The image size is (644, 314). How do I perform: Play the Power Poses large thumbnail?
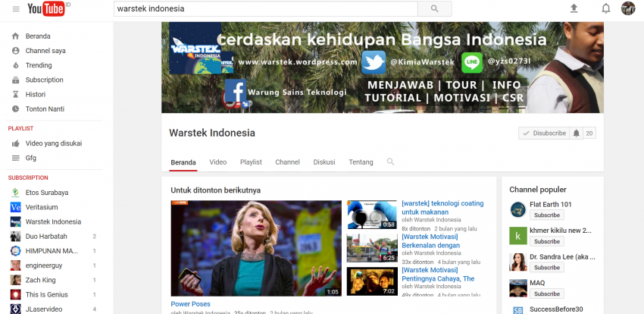click(x=256, y=248)
